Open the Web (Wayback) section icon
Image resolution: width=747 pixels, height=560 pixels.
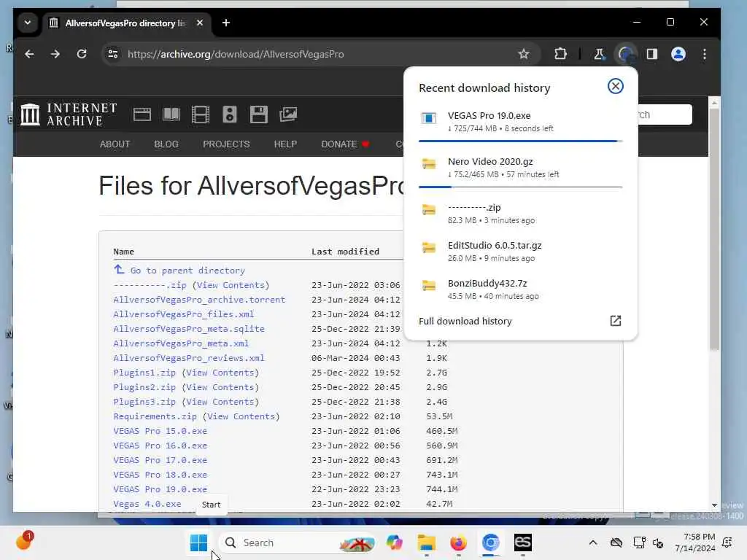(142, 114)
